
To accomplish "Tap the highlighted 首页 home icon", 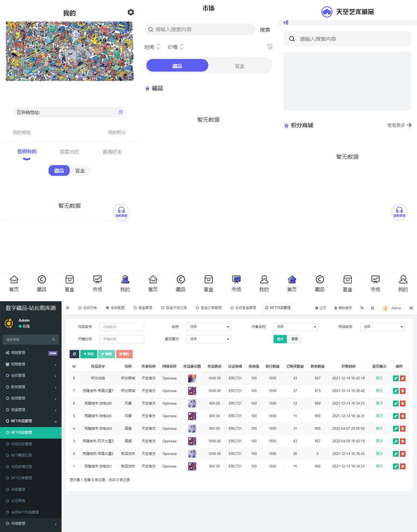I will tap(292, 280).
